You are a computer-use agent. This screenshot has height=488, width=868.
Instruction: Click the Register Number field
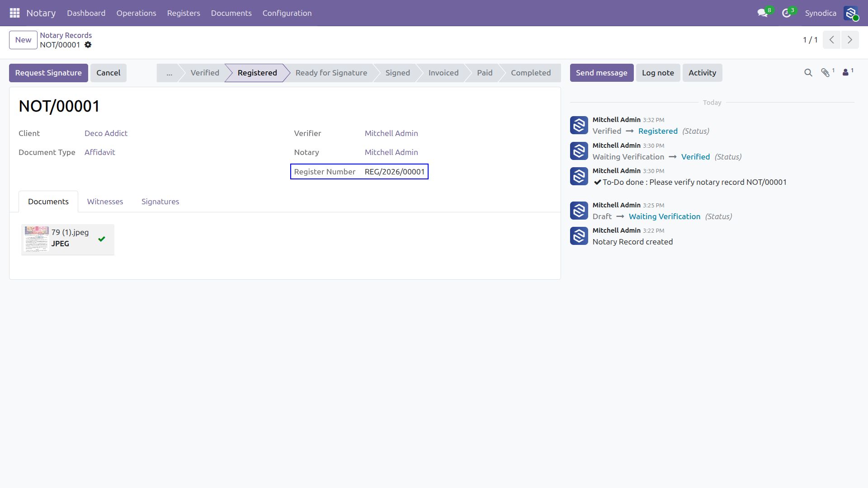359,172
